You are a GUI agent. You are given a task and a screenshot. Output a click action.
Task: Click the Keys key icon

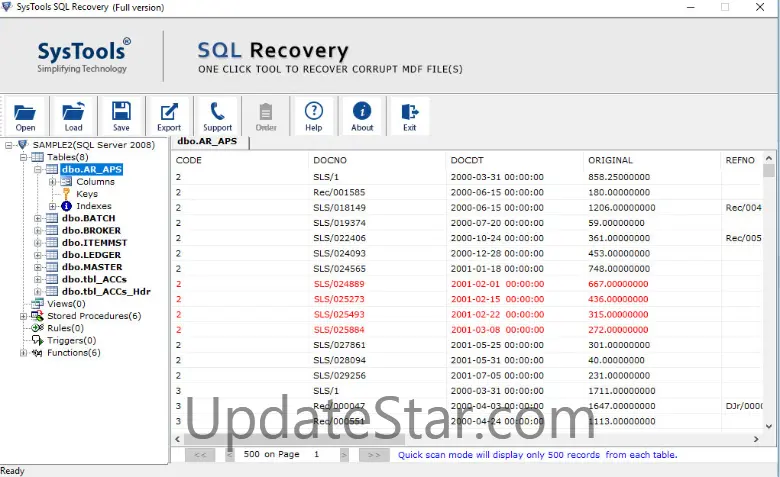[x=66, y=194]
